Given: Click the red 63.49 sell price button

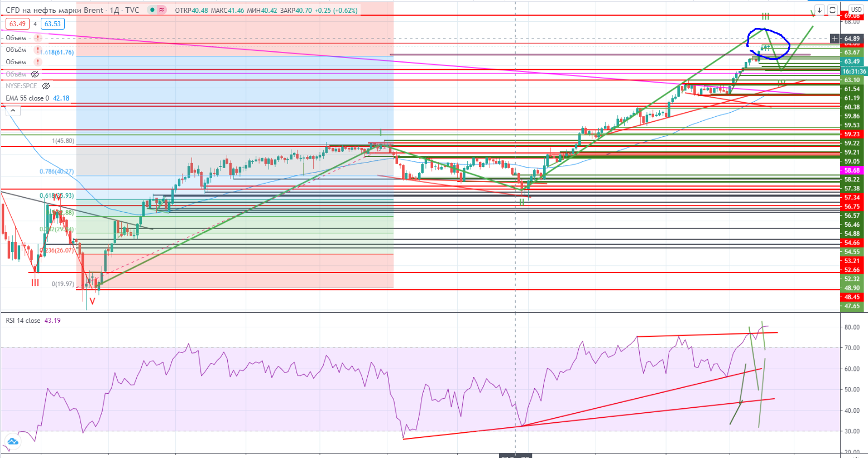Looking at the screenshot, I should tap(17, 23).
